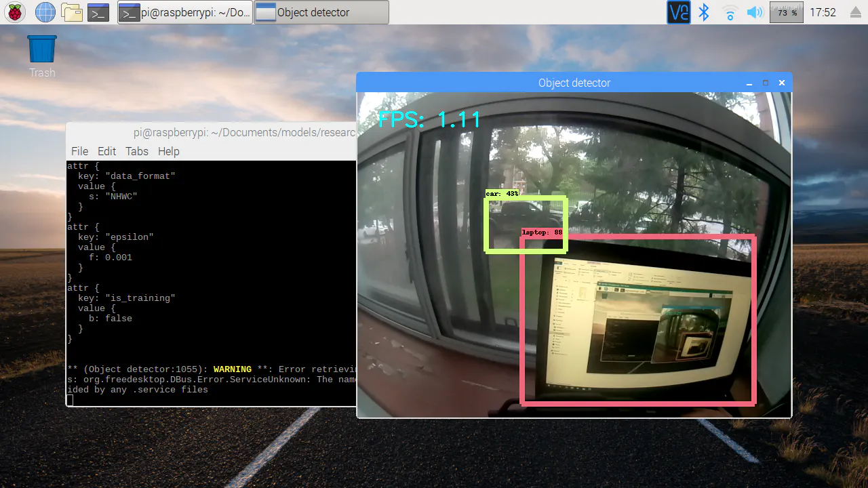Launch the web browser globe icon

45,12
